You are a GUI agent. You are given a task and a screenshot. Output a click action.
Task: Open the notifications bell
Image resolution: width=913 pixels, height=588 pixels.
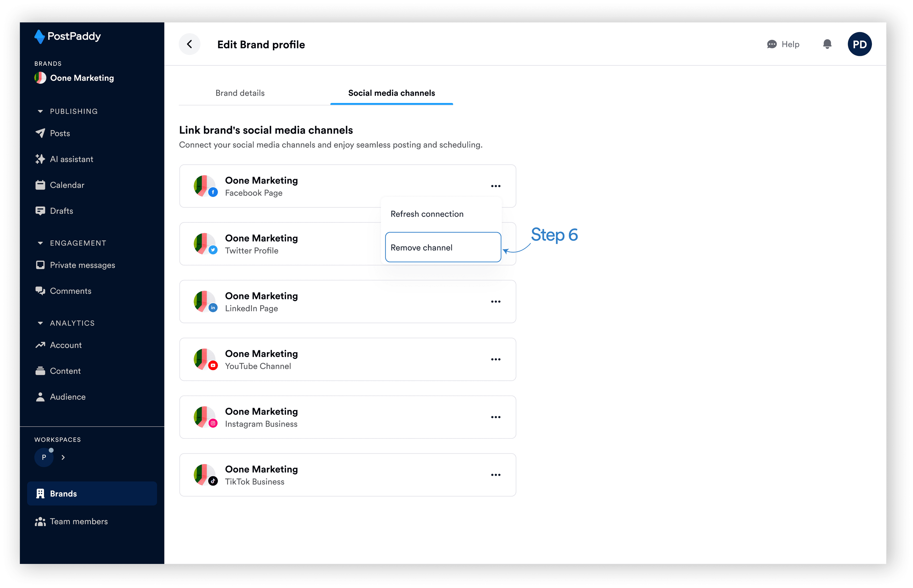coord(827,44)
